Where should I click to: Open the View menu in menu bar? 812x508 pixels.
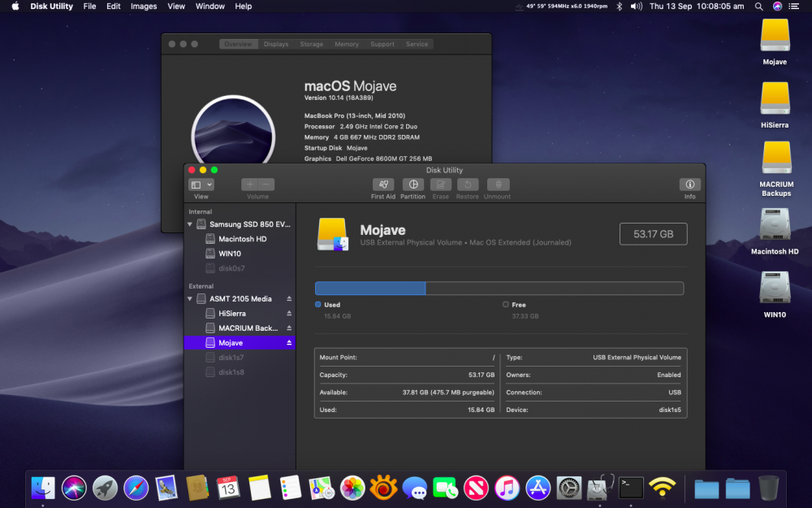tap(176, 7)
